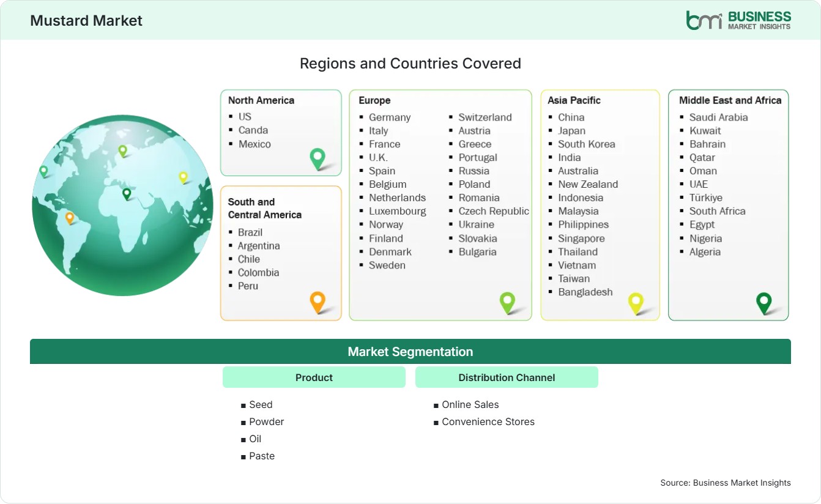The image size is (821, 504).
Task: Select US in North America list
Action: tap(245, 116)
